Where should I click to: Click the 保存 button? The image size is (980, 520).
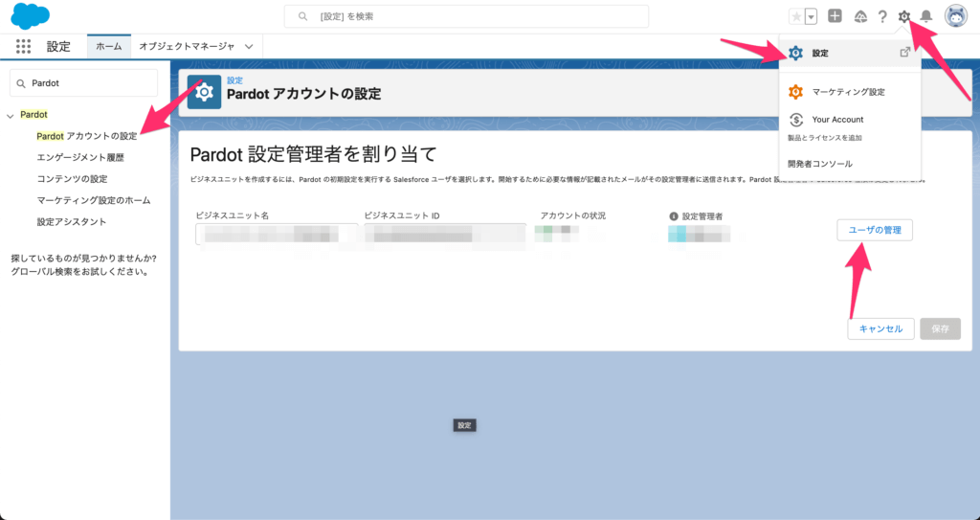[x=940, y=328]
